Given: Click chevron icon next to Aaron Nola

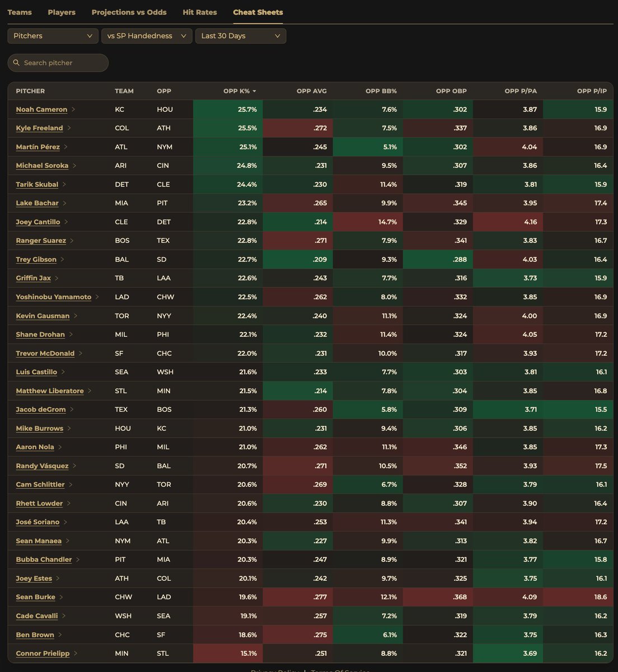Looking at the screenshot, I should [60, 447].
